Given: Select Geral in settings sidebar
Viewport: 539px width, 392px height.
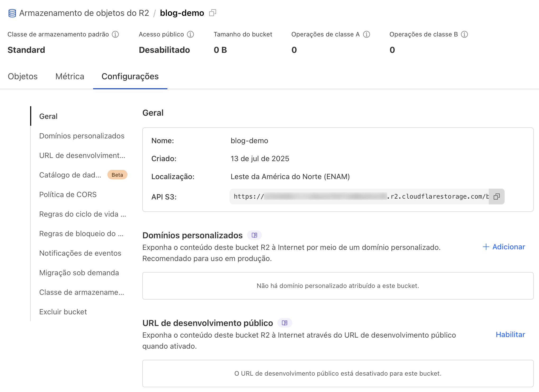Looking at the screenshot, I should [x=48, y=116].
